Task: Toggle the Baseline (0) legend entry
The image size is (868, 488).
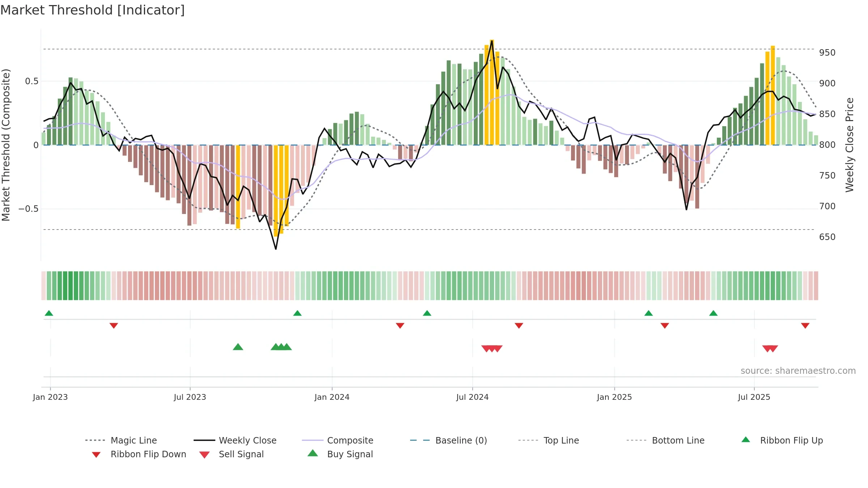Action: [x=448, y=440]
